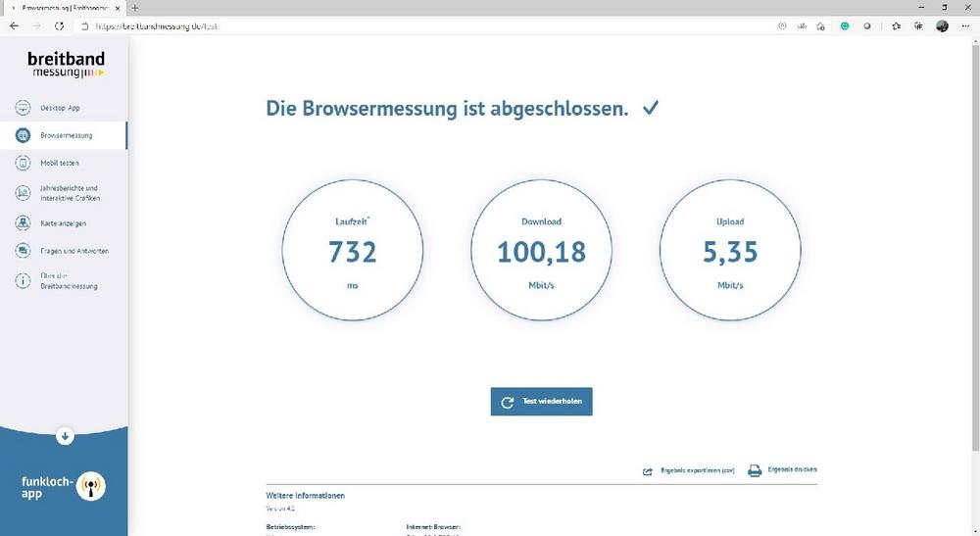Click the version text under Weitere Informationen
980x536 pixels.
[280, 509]
